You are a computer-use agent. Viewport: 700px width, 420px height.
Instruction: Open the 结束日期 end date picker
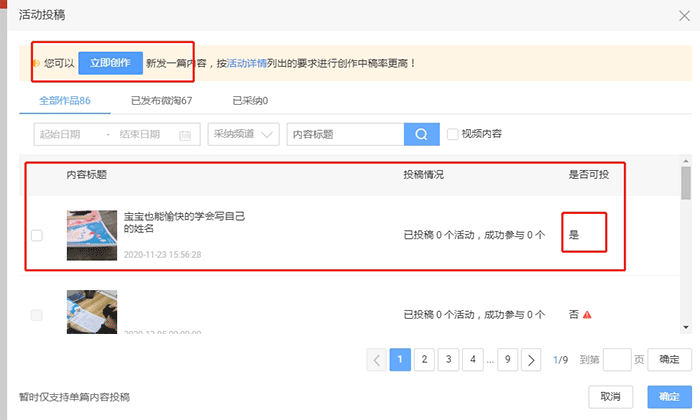pyautogui.click(x=141, y=135)
